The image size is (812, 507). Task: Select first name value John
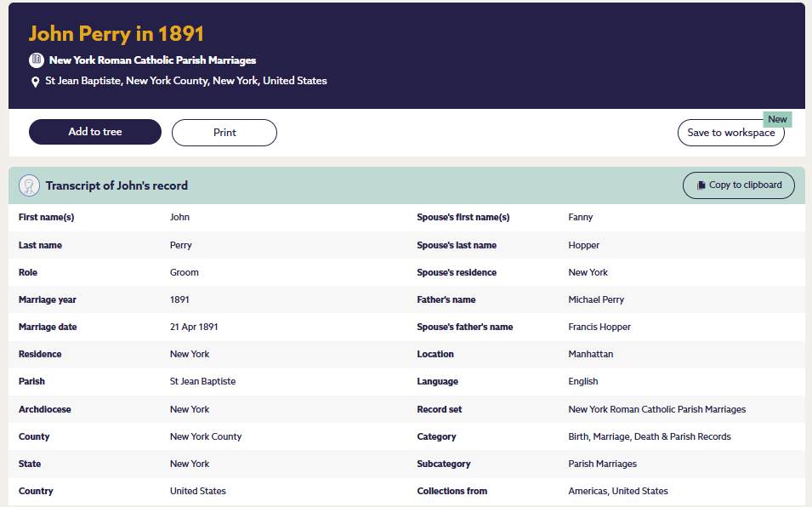click(x=179, y=217)
